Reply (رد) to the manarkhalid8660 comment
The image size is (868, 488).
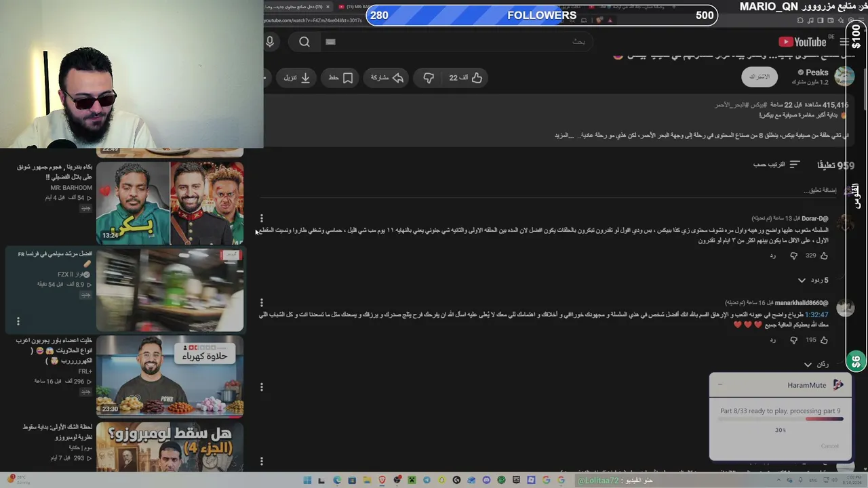(x=772, y=340)
